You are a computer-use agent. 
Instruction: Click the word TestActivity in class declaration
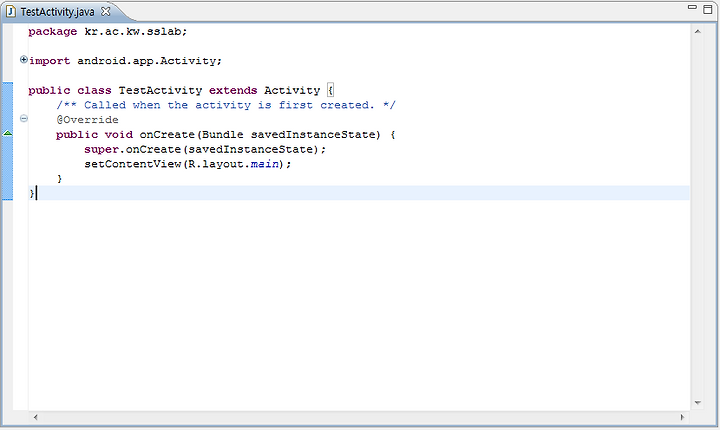[160, 91]
